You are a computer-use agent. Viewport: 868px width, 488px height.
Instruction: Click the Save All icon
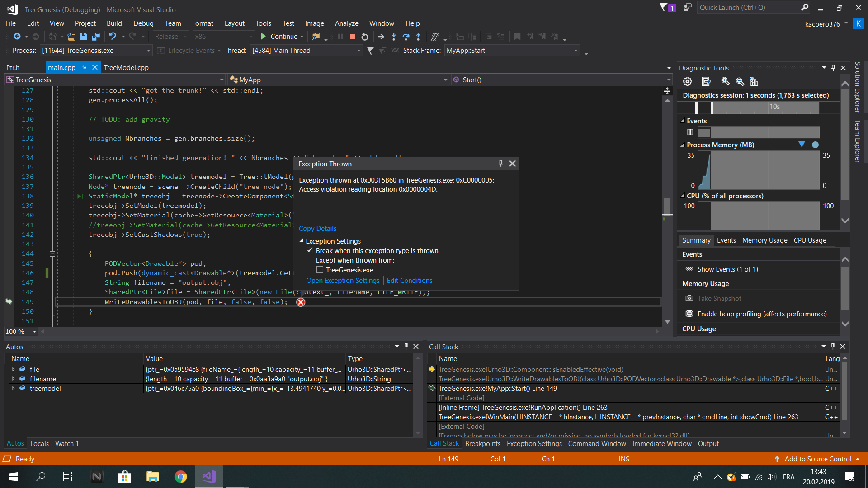(x=96, y=37)
